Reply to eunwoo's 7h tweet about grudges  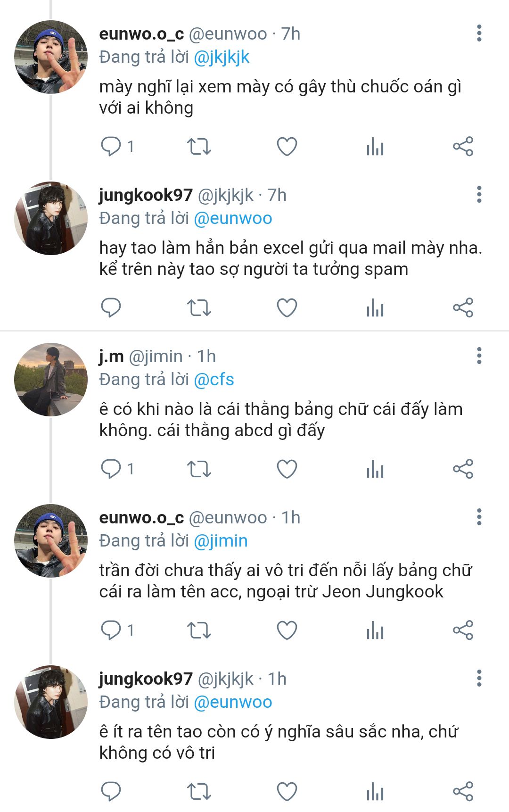tap(111, 147)
